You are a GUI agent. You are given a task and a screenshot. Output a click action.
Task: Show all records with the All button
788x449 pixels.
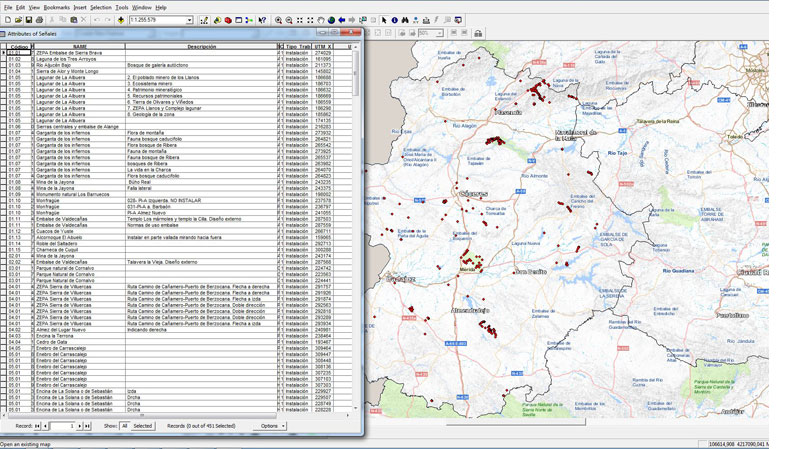[x=125, y=426]
